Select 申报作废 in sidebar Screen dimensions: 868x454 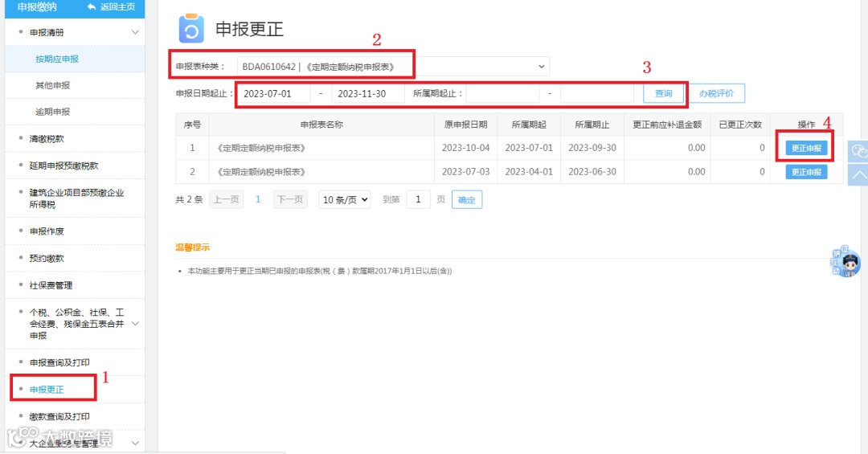(x=47, y=231)
